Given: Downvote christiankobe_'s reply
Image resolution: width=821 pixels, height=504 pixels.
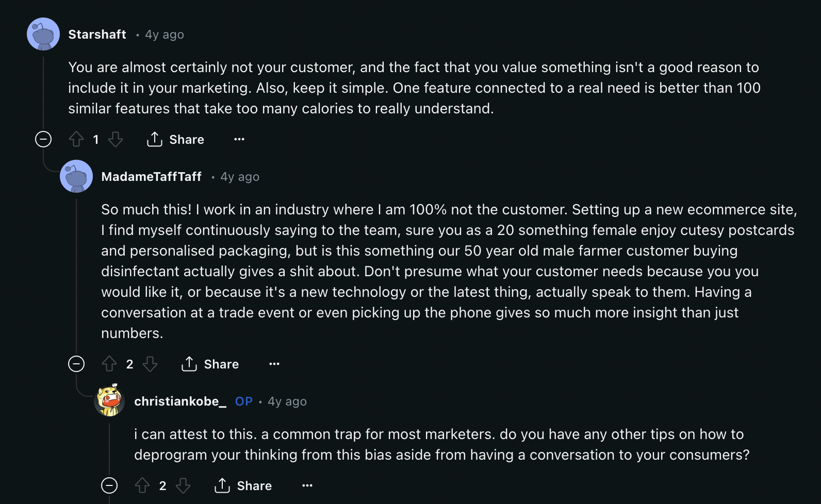Looking at the screenshot, I should [x=183, y=485].
